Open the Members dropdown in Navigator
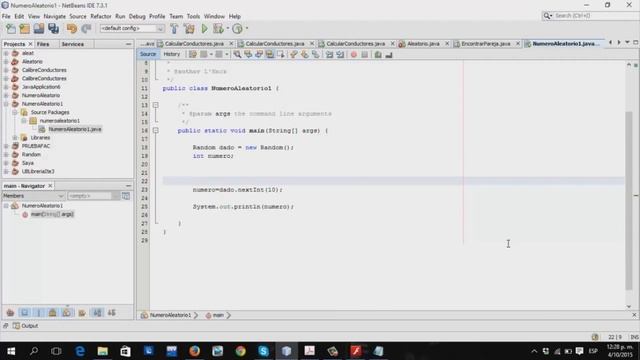This screenshot has height=360, width=640. click(x=33, y=196)
